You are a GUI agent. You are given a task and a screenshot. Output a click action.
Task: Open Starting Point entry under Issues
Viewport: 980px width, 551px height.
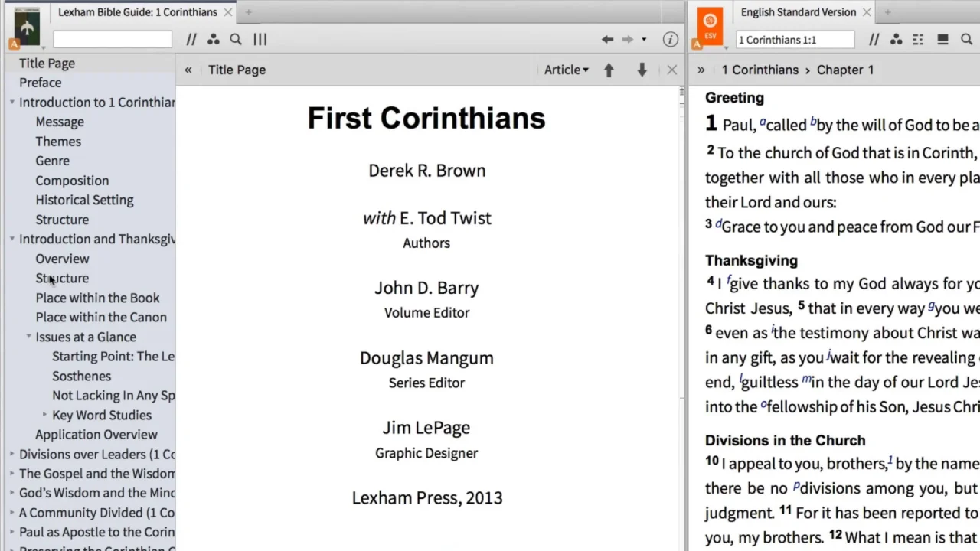pyautogui.click(x=113, y=357)
